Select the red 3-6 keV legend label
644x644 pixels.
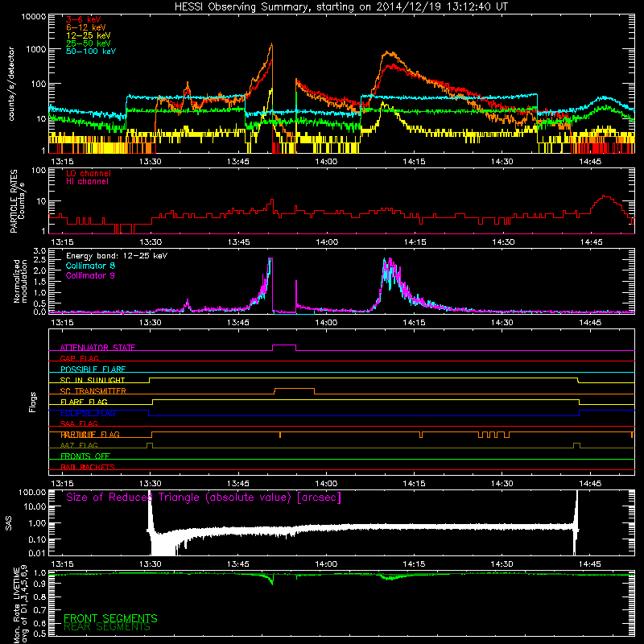pyautogui.click(x=84, y=19)
